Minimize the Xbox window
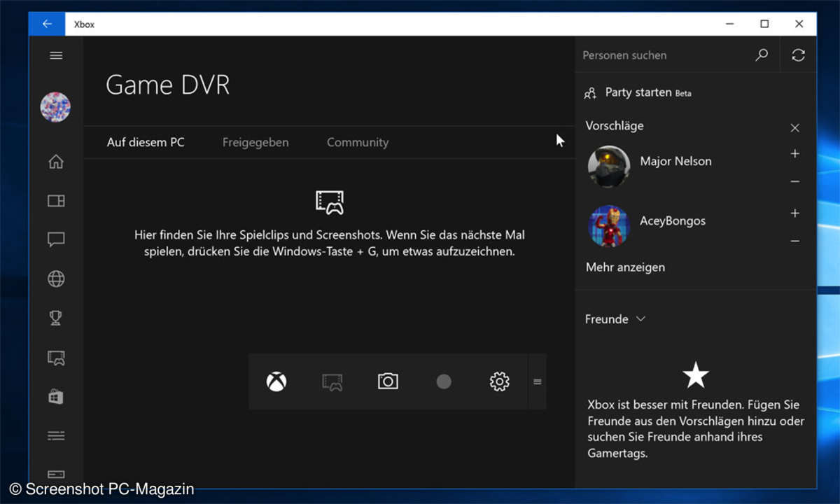840x504 pixels. [x=729, y=24]
